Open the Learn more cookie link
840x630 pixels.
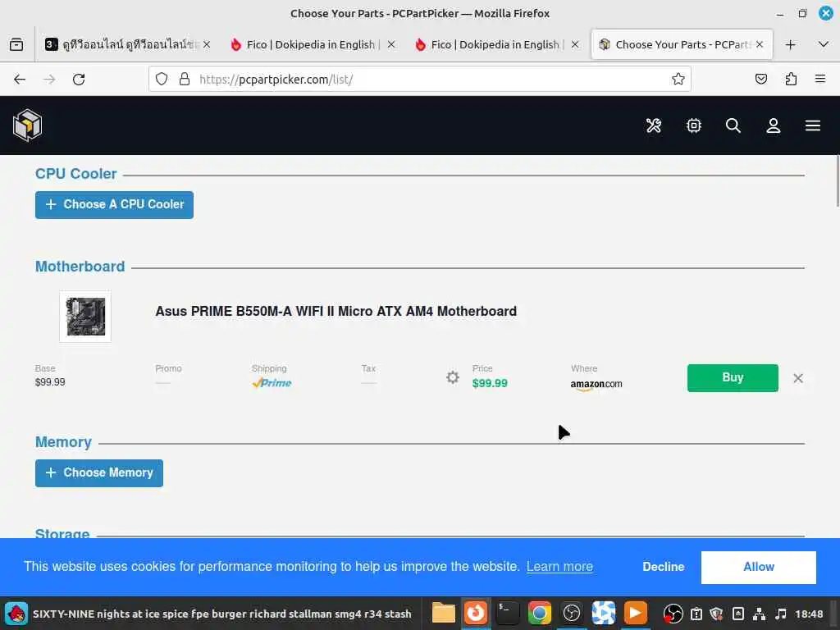click(559, 567)
